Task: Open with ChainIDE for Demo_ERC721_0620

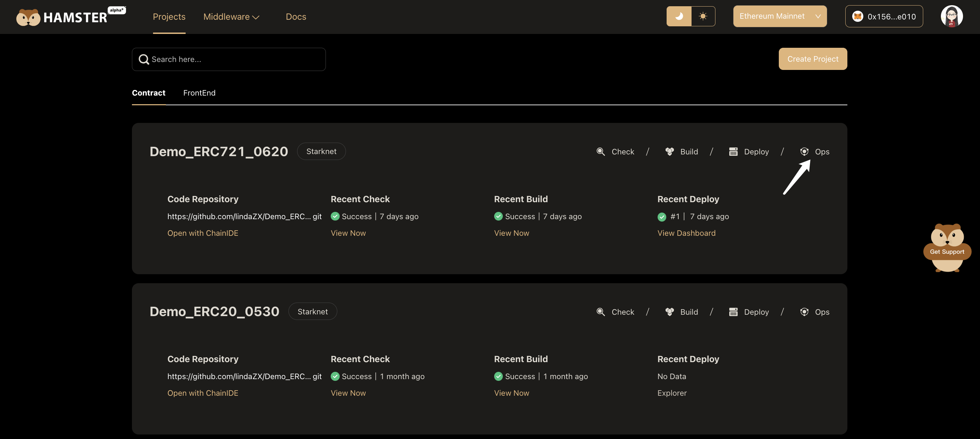Action: (203, 233)
